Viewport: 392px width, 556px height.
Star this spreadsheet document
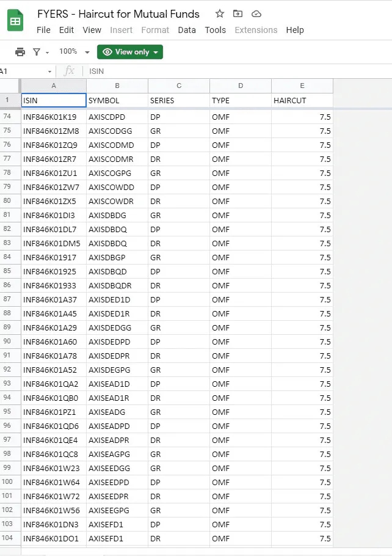(220, 14)
